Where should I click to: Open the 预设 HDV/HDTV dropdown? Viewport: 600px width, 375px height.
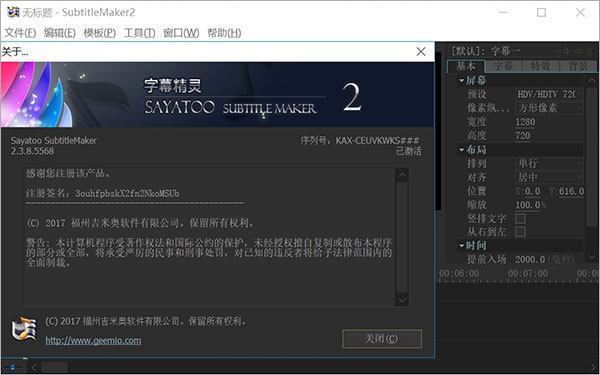point(549,94)
